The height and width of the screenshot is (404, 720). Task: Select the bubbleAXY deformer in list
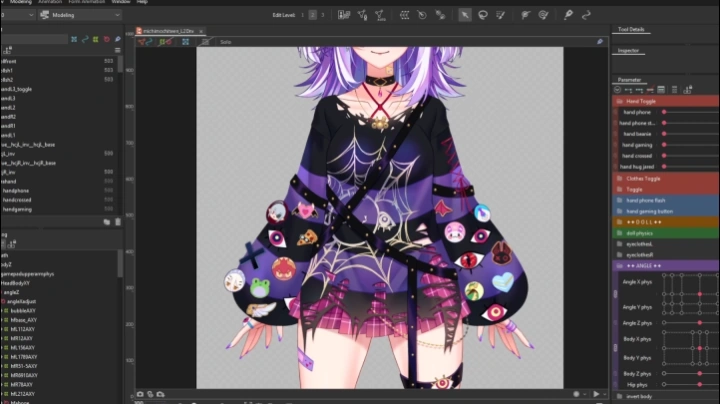(x=23, y=310)
